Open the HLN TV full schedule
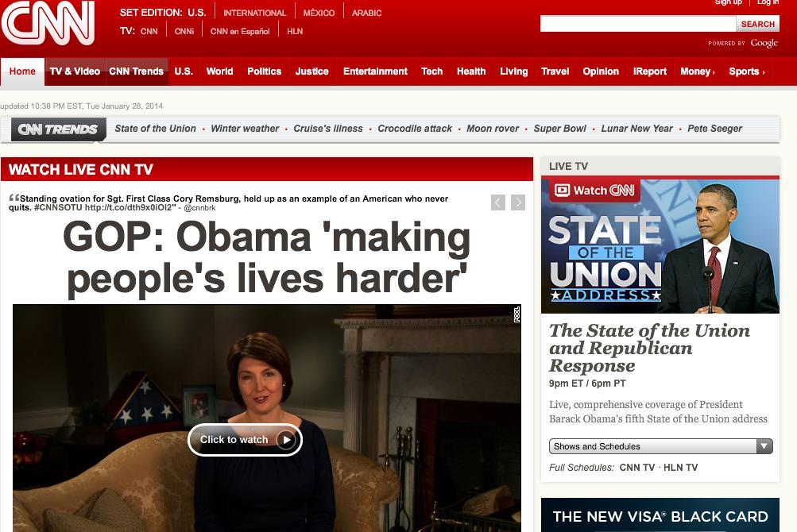Image resolution: width=797 pixels, height=532 pixels. [x=681, y=468]
